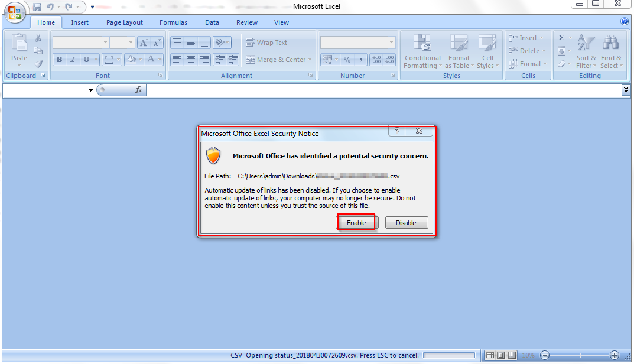Apply Percent Style
The width and height of the screenshot is (634, 364).
point(347,60)
